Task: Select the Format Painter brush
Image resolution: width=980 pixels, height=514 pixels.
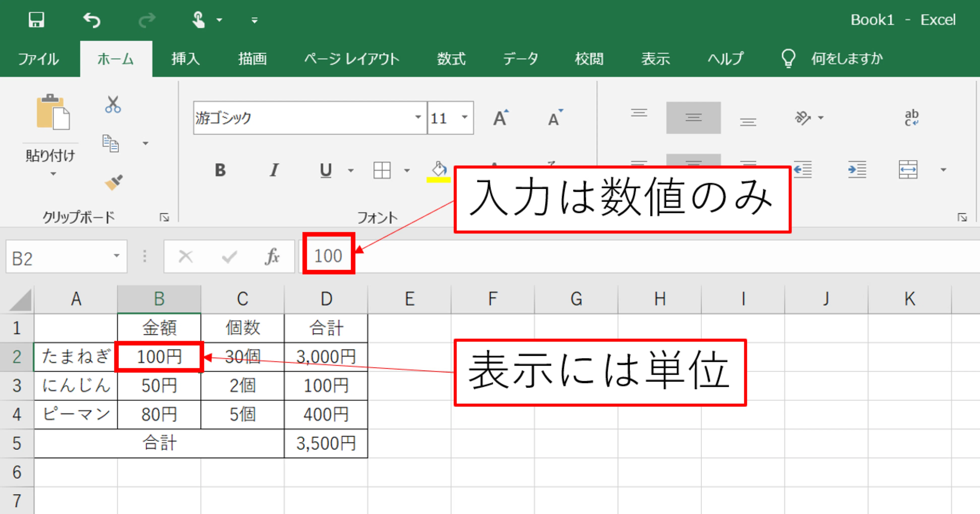Action: [x=114, y=182]
